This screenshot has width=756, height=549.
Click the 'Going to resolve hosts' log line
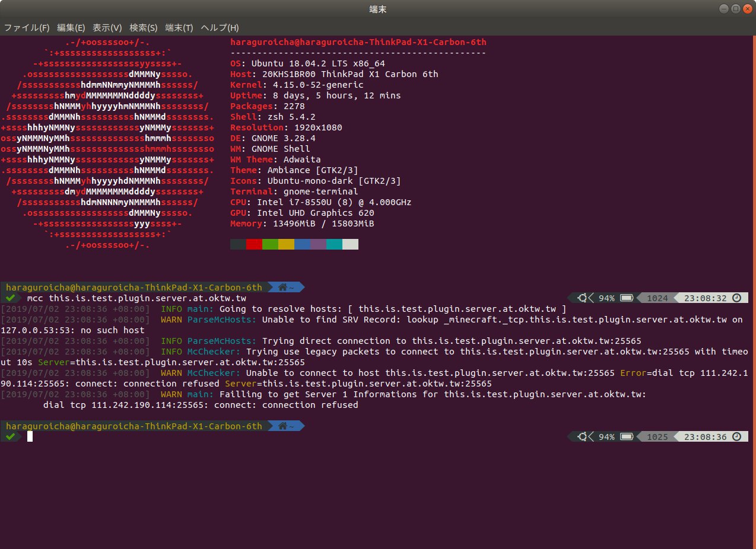(284, 309)
